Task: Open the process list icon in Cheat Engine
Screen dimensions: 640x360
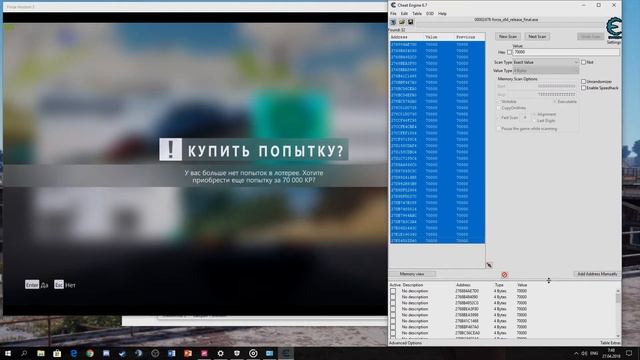Action: pos(393,22)
